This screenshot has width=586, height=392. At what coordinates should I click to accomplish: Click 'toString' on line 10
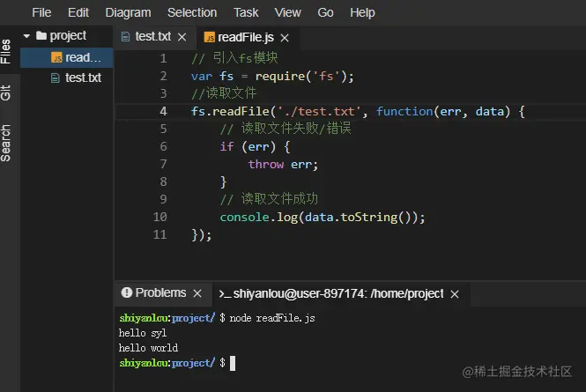[369, 217]
